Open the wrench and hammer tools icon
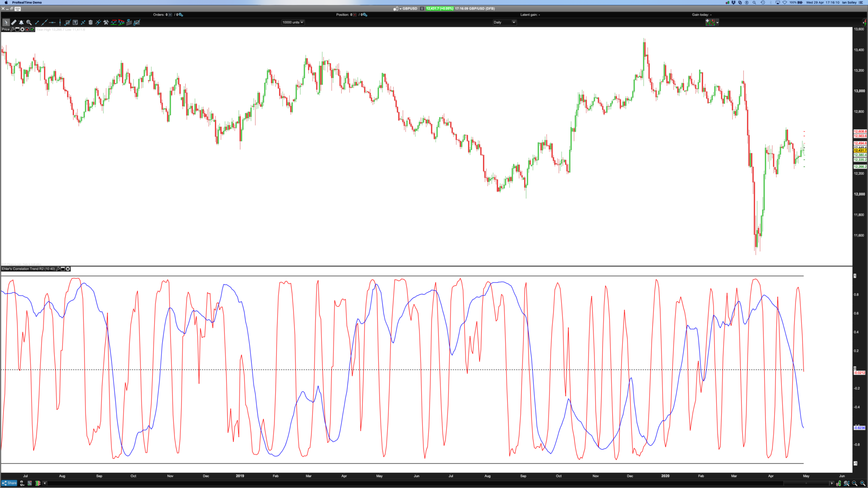Image resolution: width=868 pixels, height=488 pixels. pyautogui.click(x=106, y=22)
